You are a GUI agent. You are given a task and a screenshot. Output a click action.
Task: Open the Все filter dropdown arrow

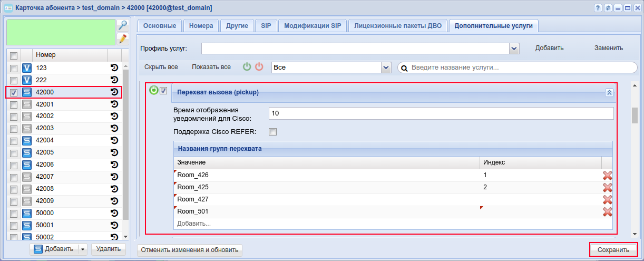(386, 67)
